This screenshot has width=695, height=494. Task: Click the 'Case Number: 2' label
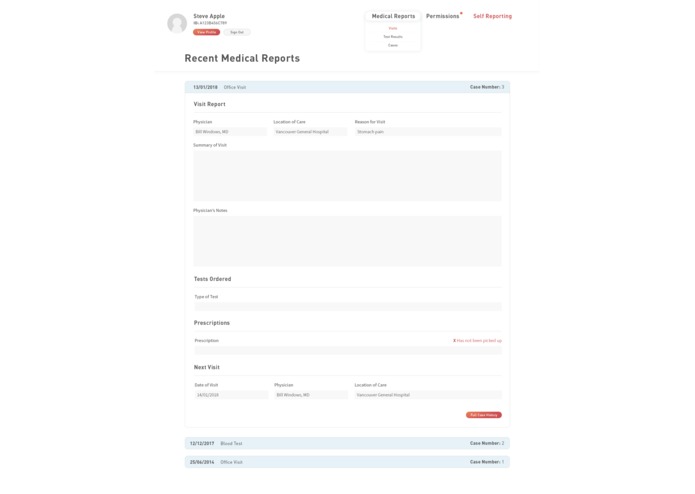point(487,443)
